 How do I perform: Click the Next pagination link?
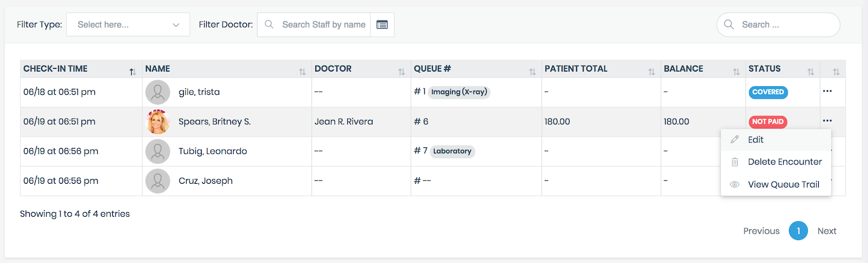827,231
